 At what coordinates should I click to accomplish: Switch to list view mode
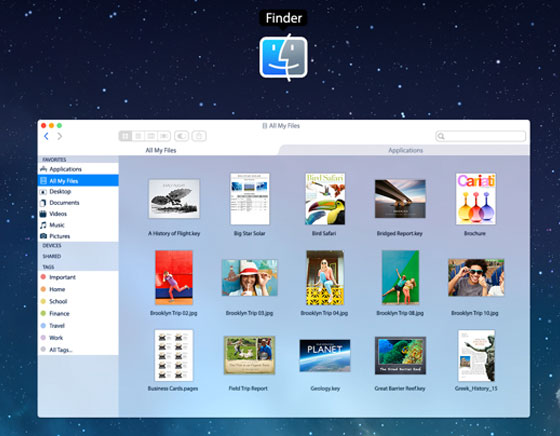(x=138, y=136)
